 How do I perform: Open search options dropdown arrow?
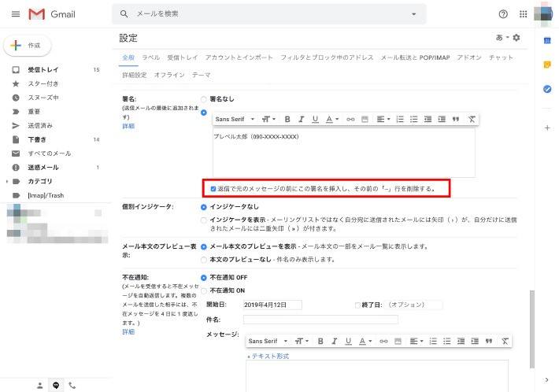click(x=413, y=14)
